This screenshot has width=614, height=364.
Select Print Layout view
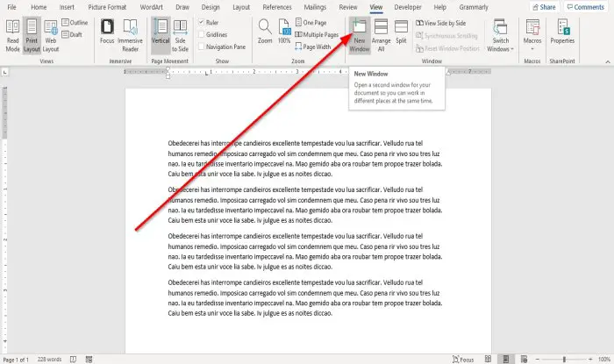click(x=32, y=36)
